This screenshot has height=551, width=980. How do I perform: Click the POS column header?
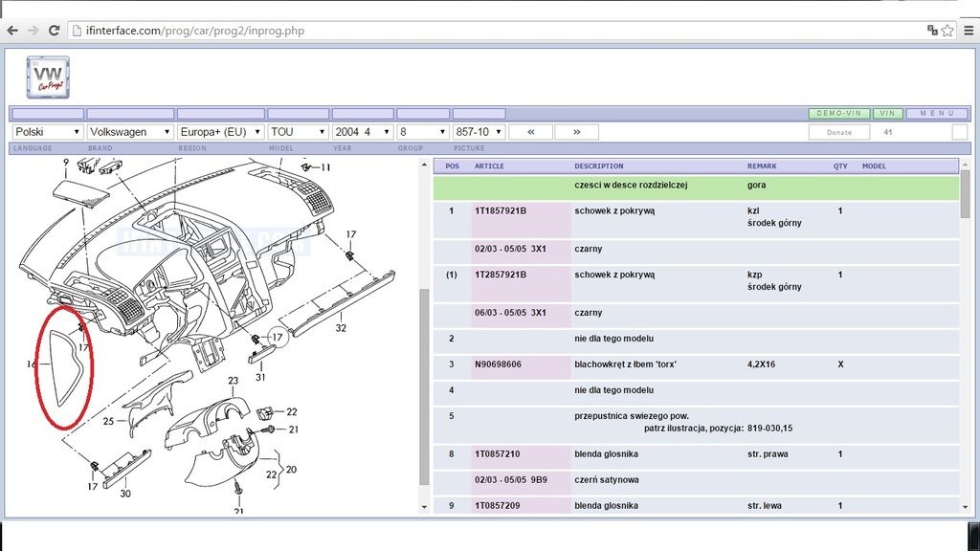[x=452, y=166]
